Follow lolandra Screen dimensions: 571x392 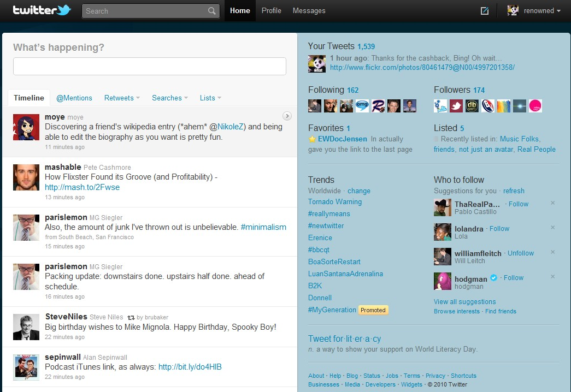(x=499, y=229)
